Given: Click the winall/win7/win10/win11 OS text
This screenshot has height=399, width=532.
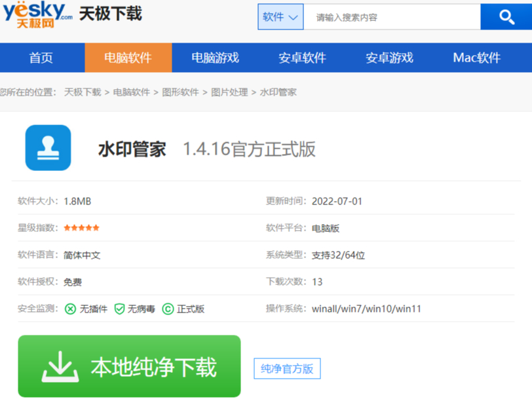Looking at the screenshot, I should point(366,309).
